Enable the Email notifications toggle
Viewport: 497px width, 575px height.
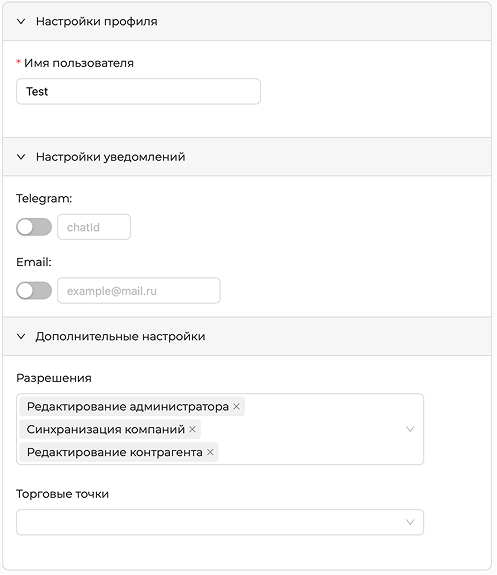pos(34,291)
